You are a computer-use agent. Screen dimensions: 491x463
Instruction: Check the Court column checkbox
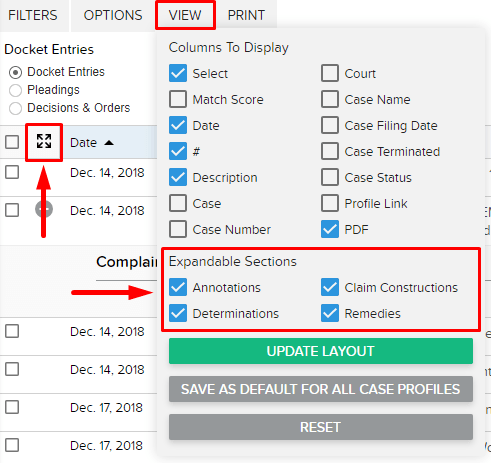click(x=330, y=73)
